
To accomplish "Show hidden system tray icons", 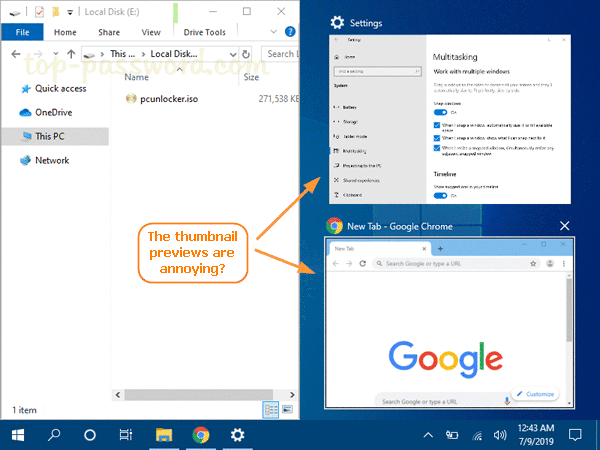I will point(428,435).
